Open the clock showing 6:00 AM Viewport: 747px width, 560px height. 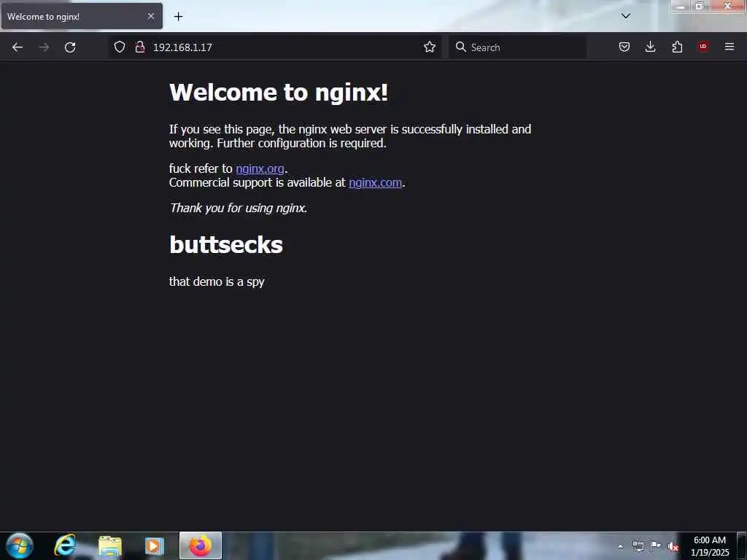tap(710, 546)
